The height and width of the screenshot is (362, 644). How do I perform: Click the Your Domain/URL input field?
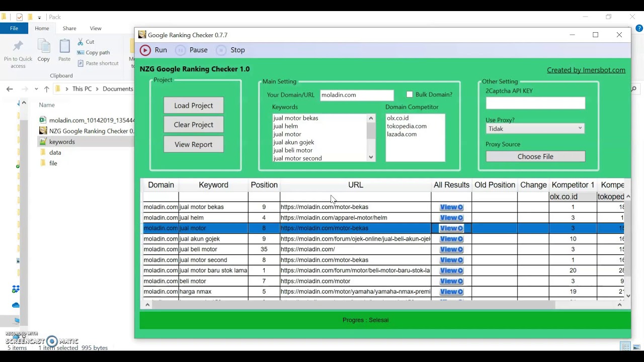[x=357, y=95]
